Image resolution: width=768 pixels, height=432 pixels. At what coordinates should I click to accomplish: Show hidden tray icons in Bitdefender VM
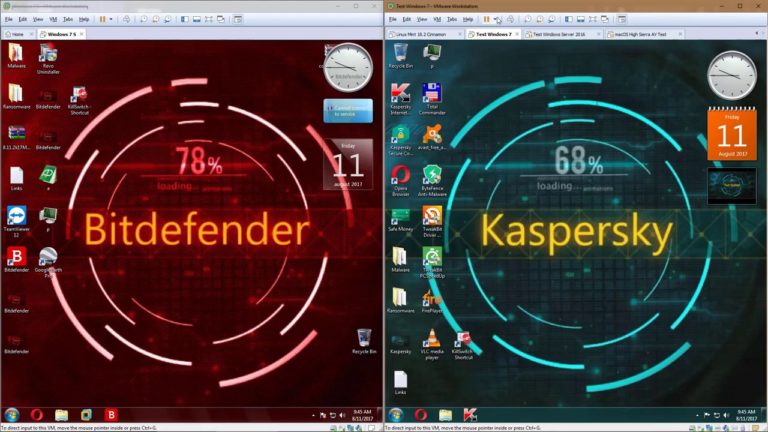[313, 415]
